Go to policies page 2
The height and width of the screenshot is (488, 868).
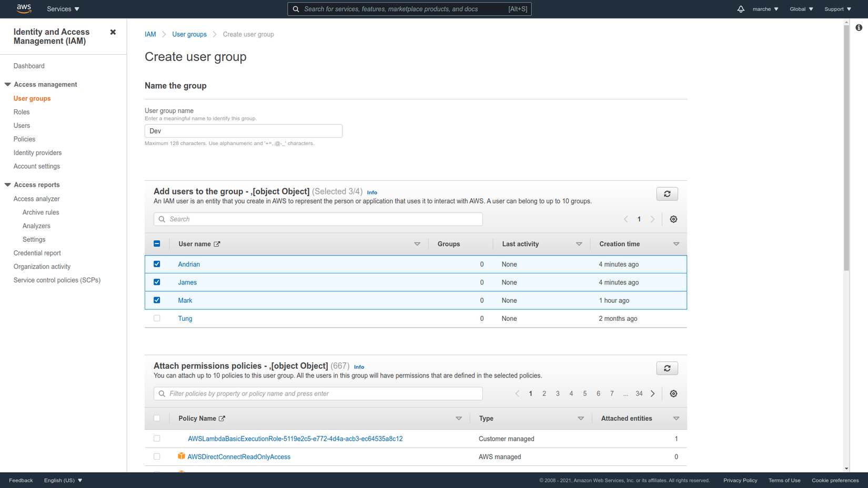click(x=544, y=394)
